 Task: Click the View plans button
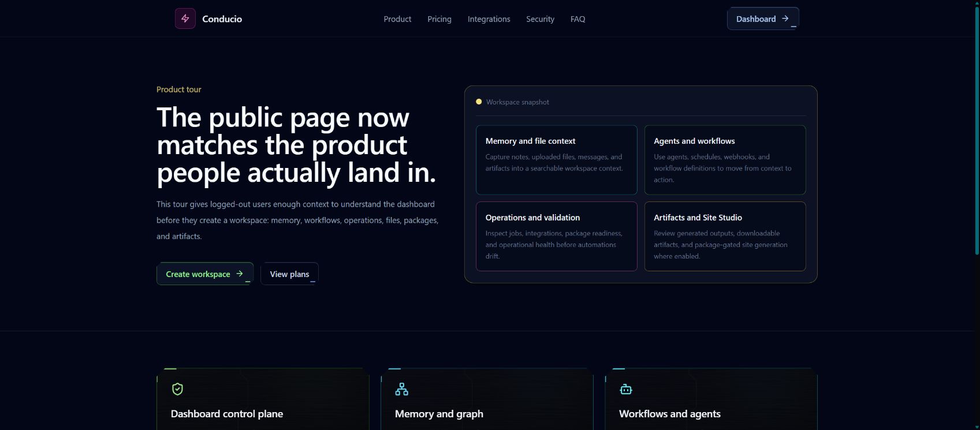pos(289,274)
